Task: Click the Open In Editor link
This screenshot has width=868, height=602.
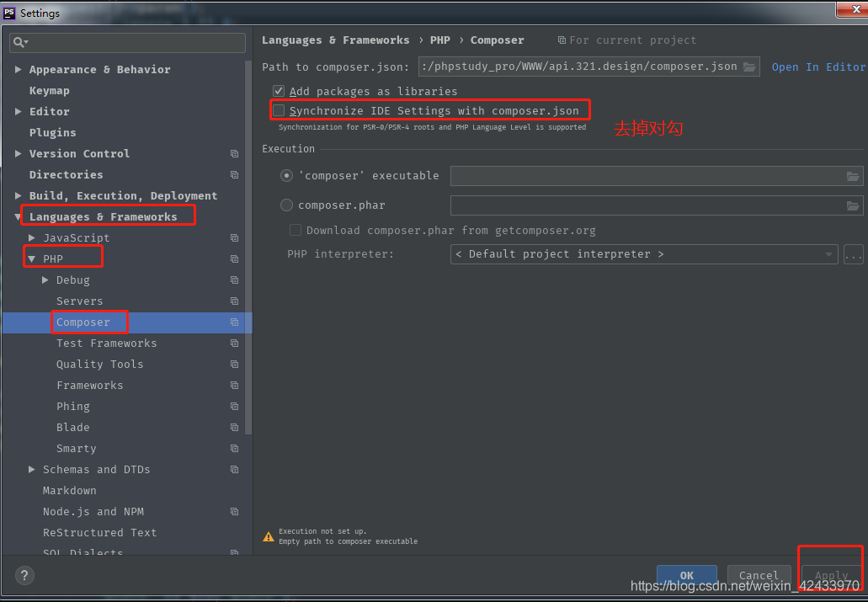Action: (x=818, y=67)
